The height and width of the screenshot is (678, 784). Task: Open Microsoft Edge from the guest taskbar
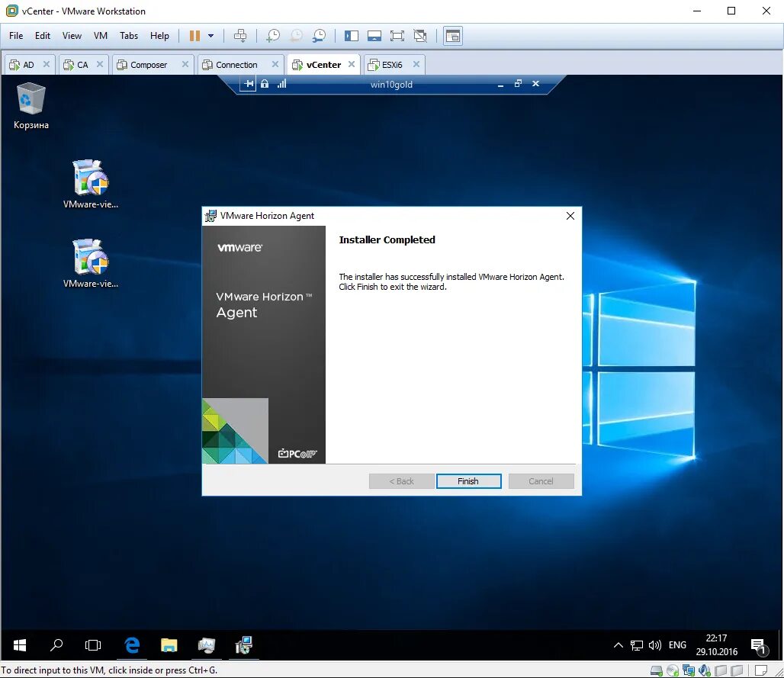pos(131,645)
